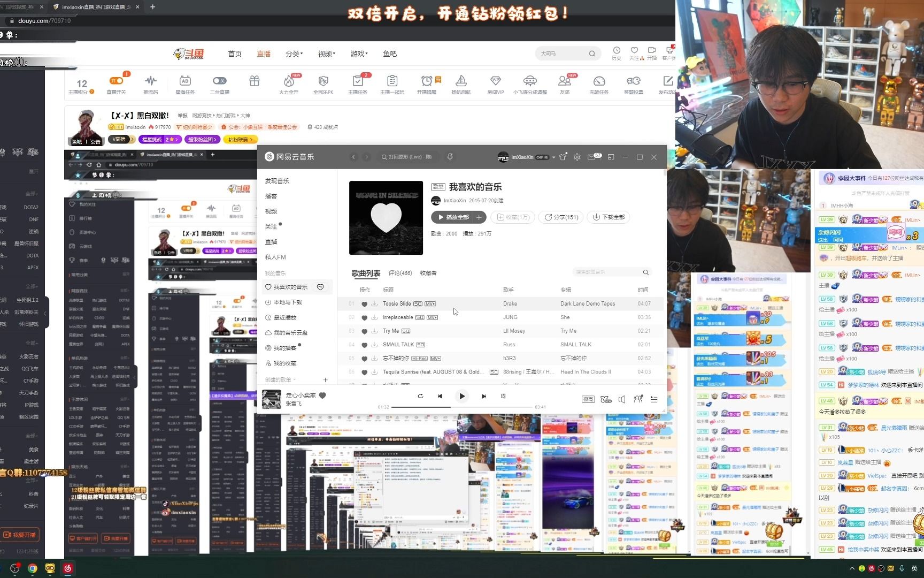This screenshot has height=578, width=924.
Task: Click the plus to add all to queue
Action: [480, 217]
